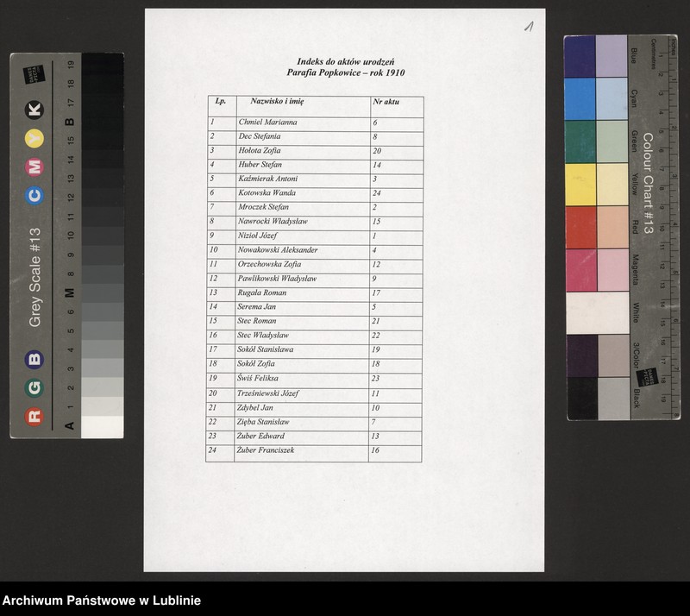Screen dimensions: 690x616
Task: Click the name 'Żuber Edward'
Action: click(260, 436)
